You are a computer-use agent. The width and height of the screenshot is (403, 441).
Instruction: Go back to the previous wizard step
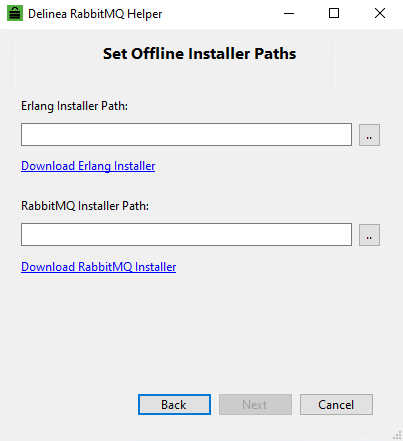coord(174,405)
